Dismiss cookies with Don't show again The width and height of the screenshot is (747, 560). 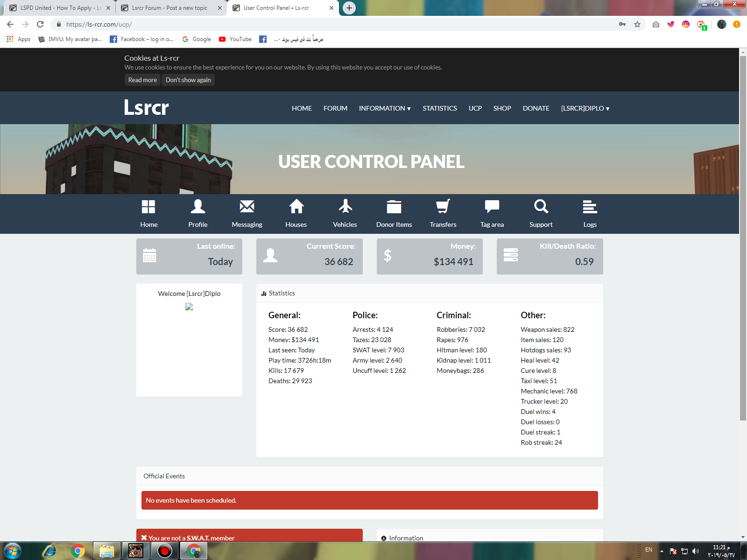188,80
